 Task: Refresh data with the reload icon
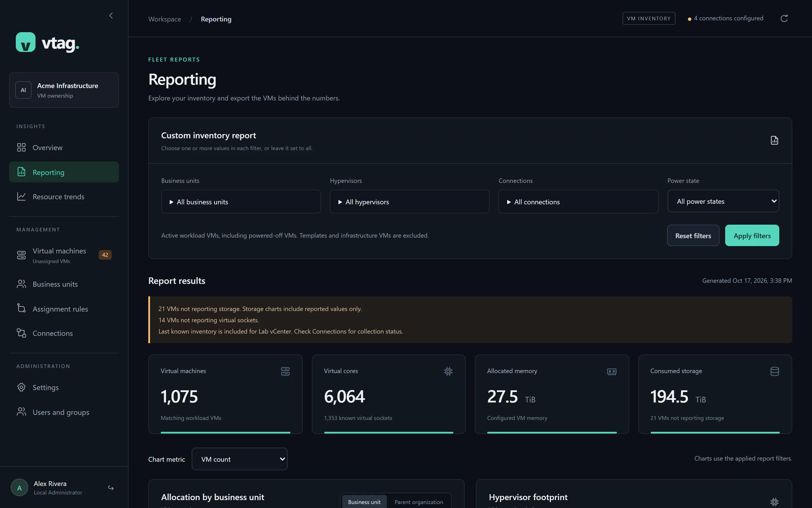(x=784, y=18)
